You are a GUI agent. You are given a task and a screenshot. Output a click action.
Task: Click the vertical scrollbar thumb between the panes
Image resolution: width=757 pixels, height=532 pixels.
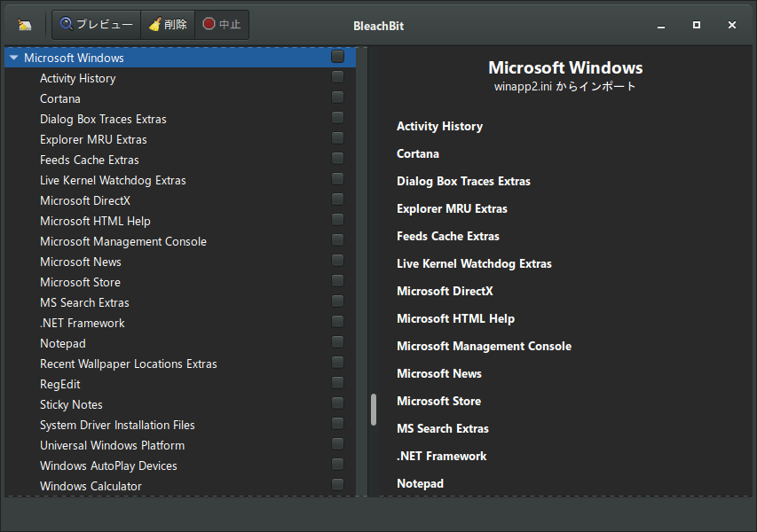tap(374, 410)
